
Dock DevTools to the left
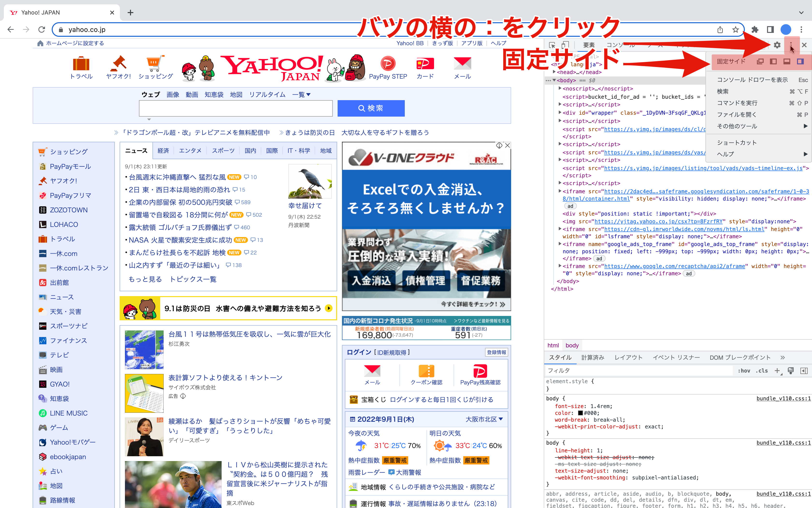[773, 61]
